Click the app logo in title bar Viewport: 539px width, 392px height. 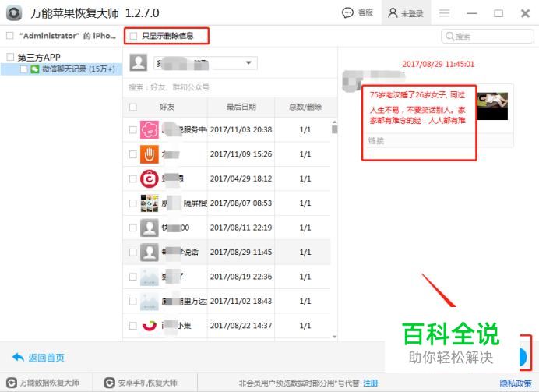(x=14, y=13)
